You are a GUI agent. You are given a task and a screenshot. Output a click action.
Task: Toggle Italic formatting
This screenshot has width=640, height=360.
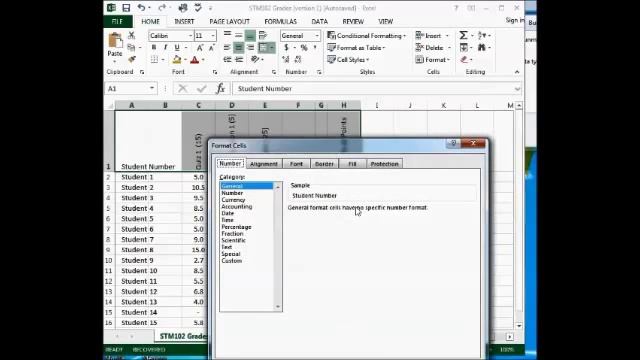click(165, 48)
